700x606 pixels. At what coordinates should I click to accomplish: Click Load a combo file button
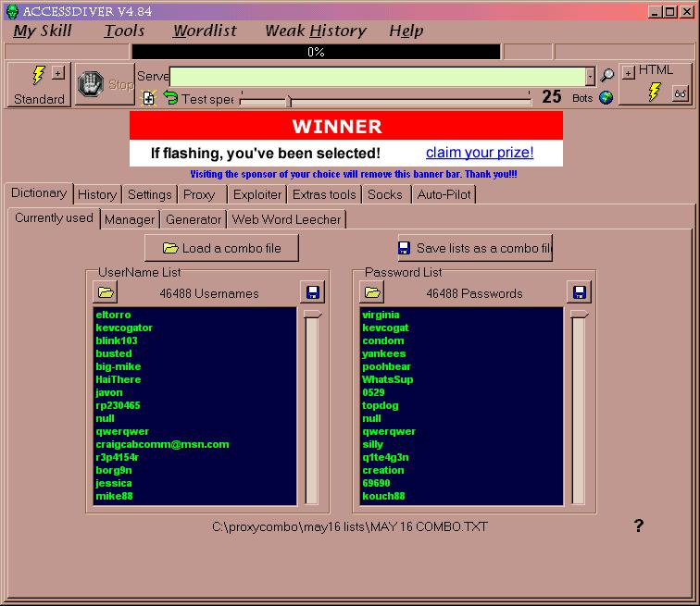point(222,248)
